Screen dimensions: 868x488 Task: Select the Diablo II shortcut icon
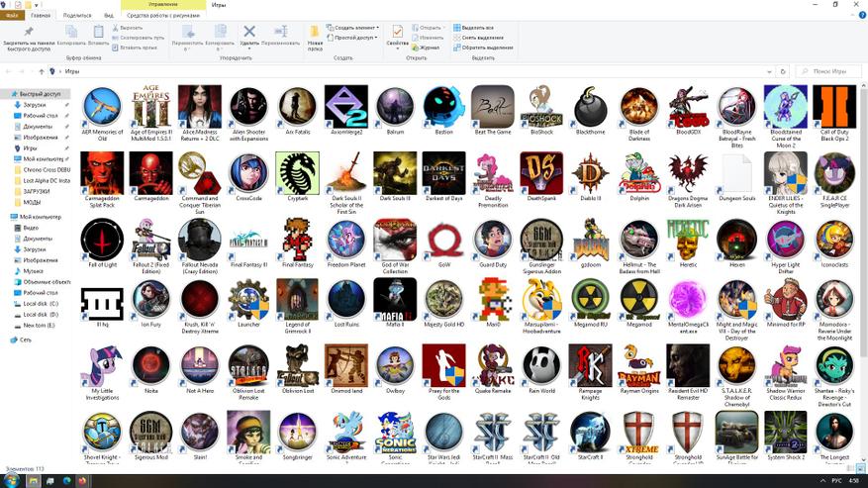tap(591, 172)
